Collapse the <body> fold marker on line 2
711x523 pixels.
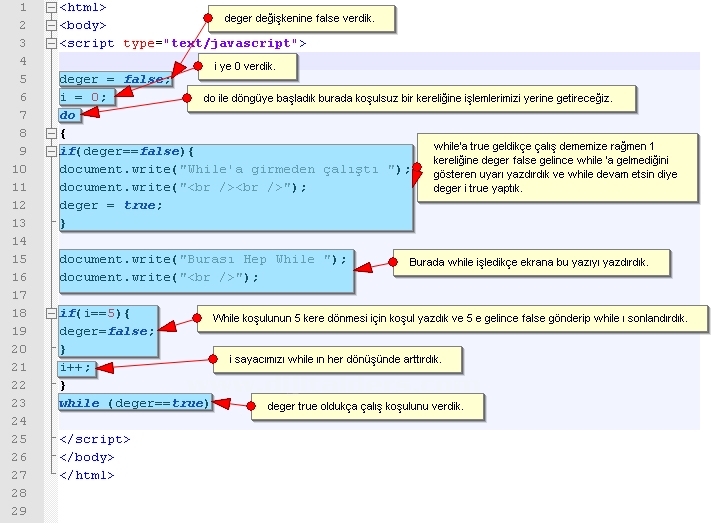(51, 25)
